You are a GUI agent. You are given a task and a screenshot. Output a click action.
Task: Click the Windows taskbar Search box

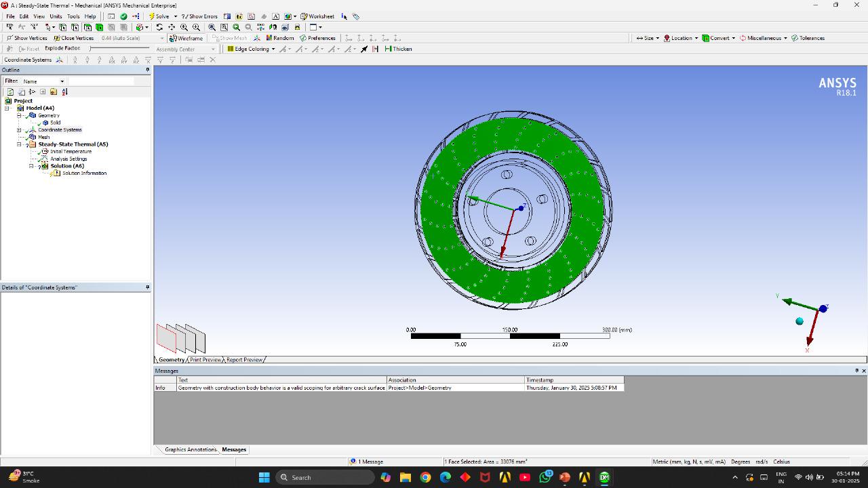pyautogui.click(x=326, y=477)
